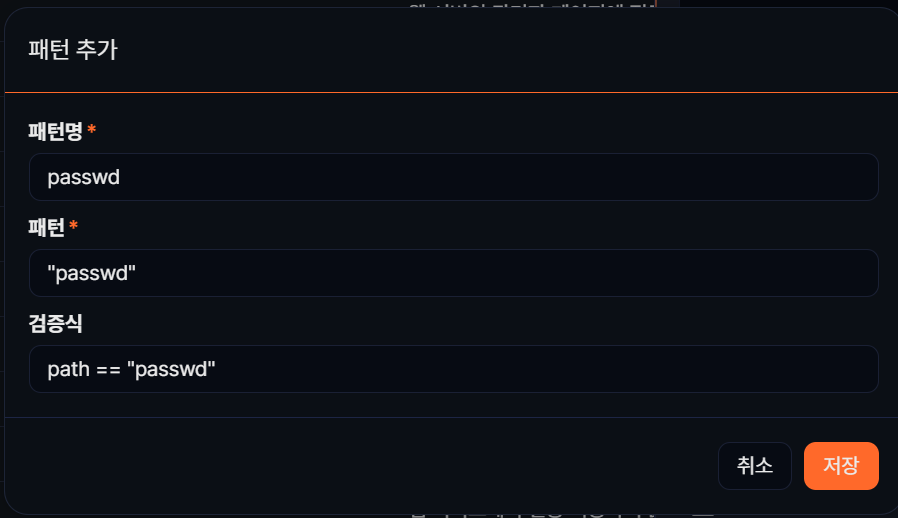
Task: Click the grey divider above the buttons
Action: (450, 417)
